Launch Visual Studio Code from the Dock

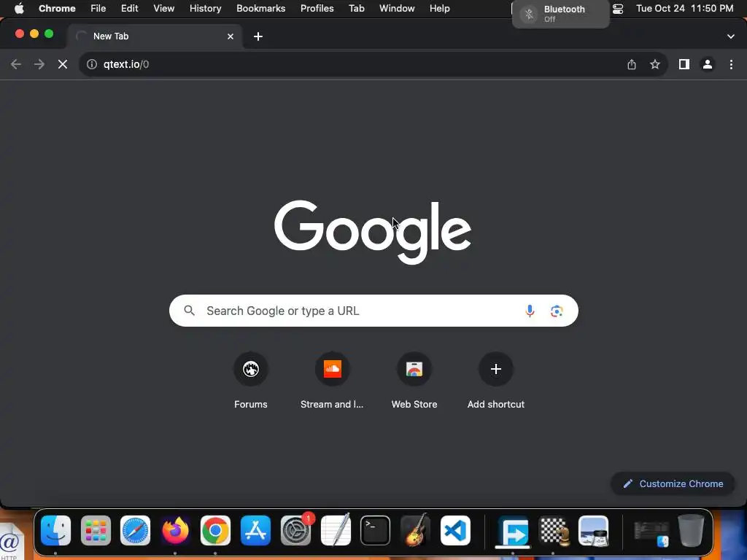pyautogui.click(x=455, y=531)
